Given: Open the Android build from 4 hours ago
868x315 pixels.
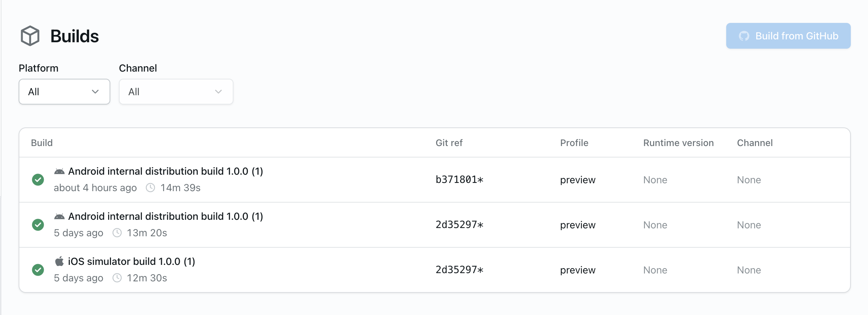Looking at the screenshot, I should point(165,171).
